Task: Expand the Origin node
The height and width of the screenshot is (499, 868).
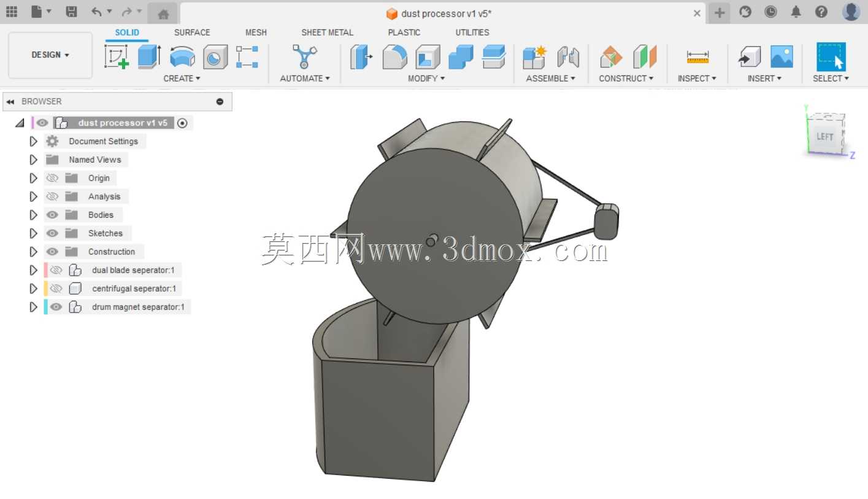Action: point(34,178)
